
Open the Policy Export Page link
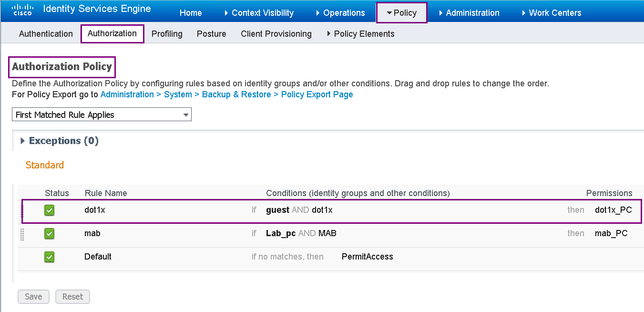(x=317, y=94)
